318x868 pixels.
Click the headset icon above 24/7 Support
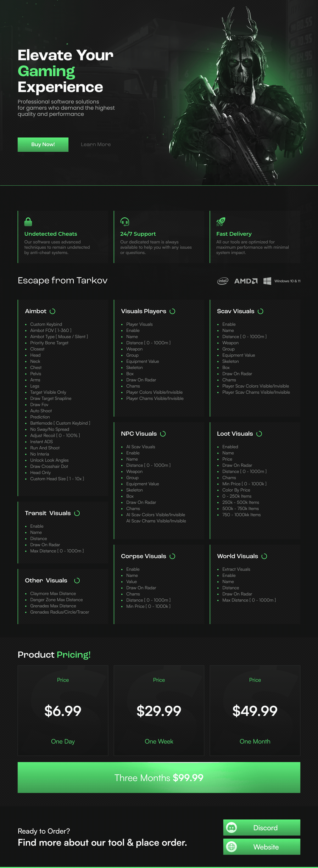(125, 222)
